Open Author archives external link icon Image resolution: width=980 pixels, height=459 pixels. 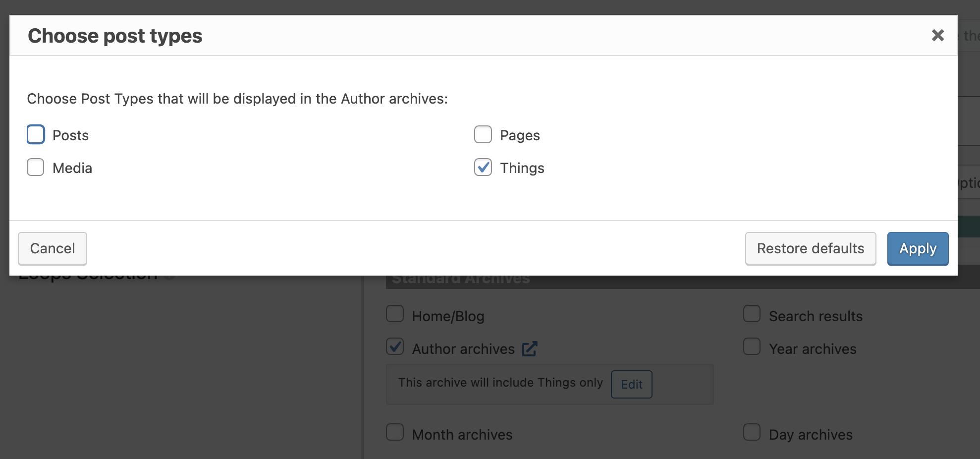[530, 349]
